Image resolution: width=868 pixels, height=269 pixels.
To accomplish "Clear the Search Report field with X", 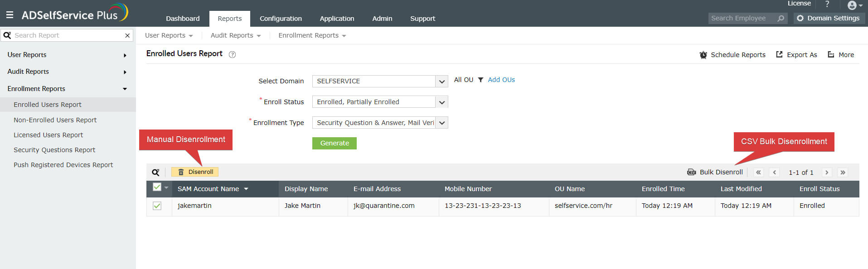I will click(127, 35).
